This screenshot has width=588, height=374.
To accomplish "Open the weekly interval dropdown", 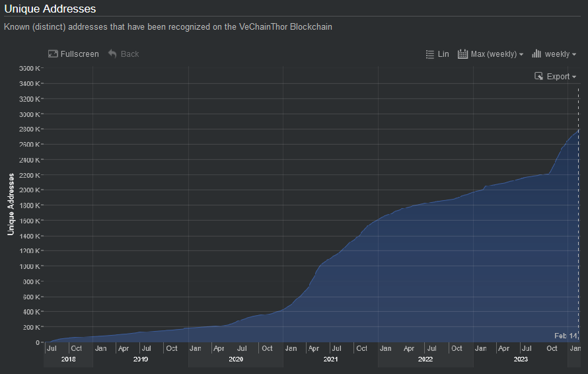I will 560,54.
